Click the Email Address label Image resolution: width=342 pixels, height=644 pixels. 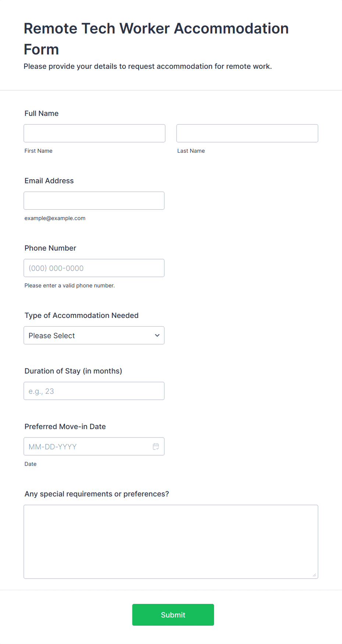[x=49, y=181]
